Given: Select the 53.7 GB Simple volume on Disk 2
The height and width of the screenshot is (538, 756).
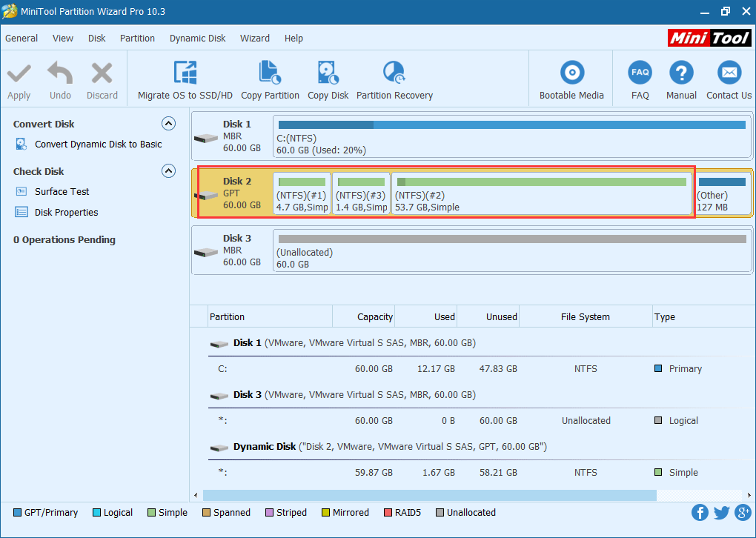Looking at the screenshot, I should (x=541, y=193).
